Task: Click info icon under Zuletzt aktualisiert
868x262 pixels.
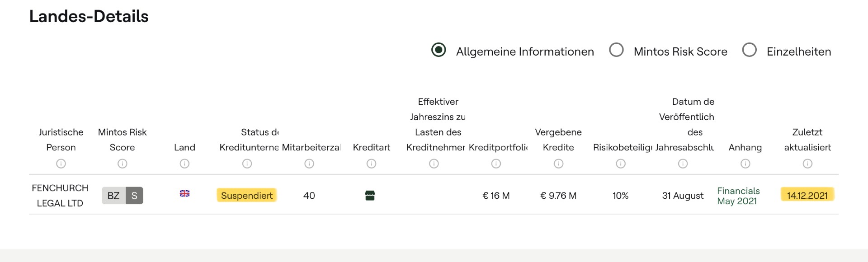Action: point(807,164)
